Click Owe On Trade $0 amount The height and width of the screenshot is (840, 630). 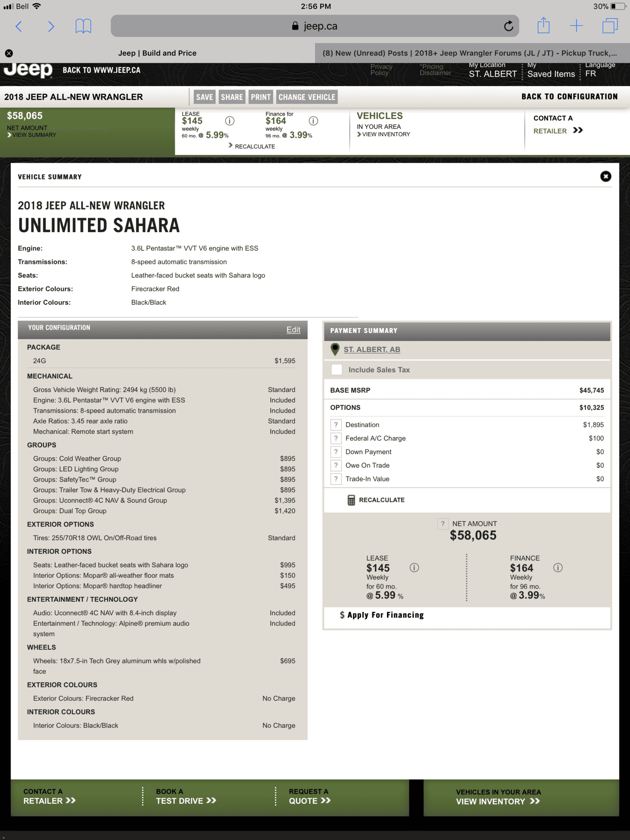click(600, 466)
